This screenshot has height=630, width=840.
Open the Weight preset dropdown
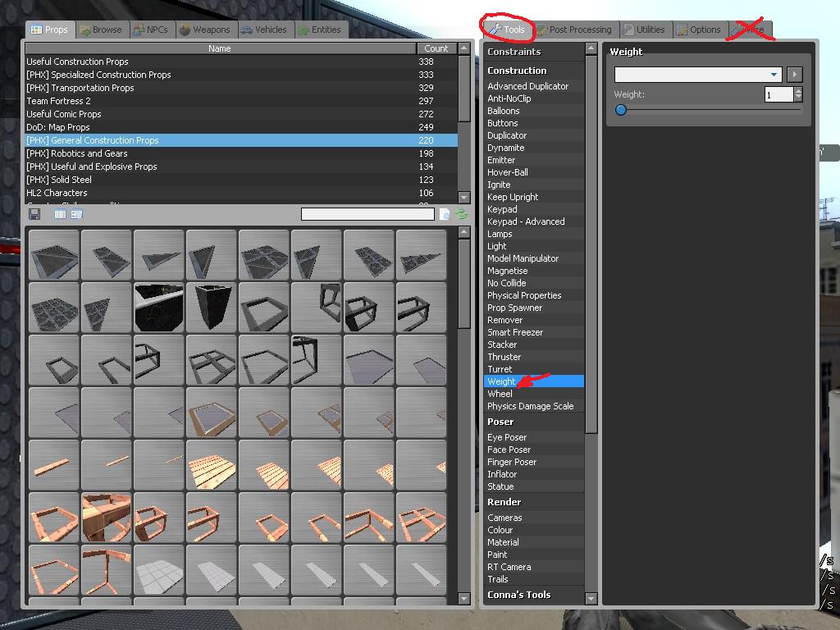tap(697, 75)
